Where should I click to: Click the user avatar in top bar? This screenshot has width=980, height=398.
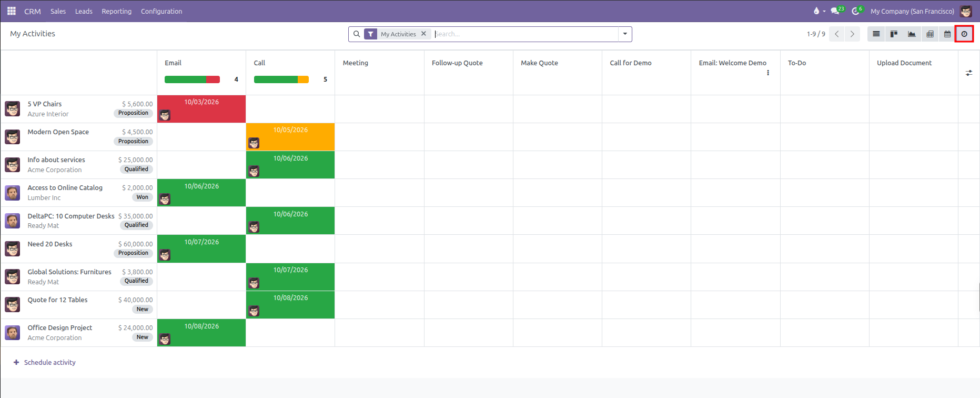966,11
